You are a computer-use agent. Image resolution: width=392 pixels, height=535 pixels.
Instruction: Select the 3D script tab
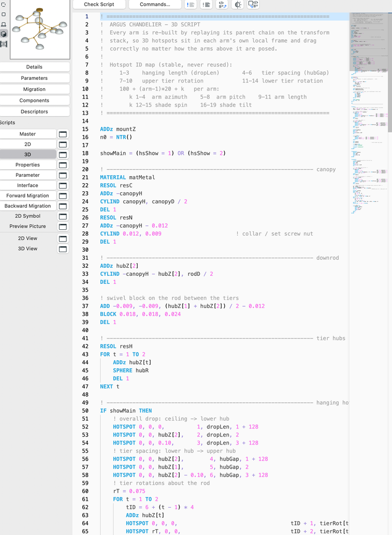28,155
